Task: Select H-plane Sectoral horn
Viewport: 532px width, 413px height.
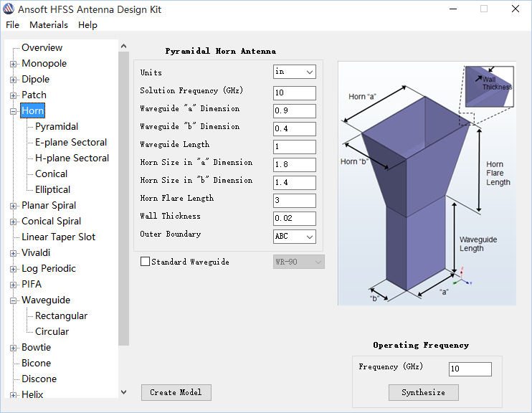Action: (x=72, y=158)
